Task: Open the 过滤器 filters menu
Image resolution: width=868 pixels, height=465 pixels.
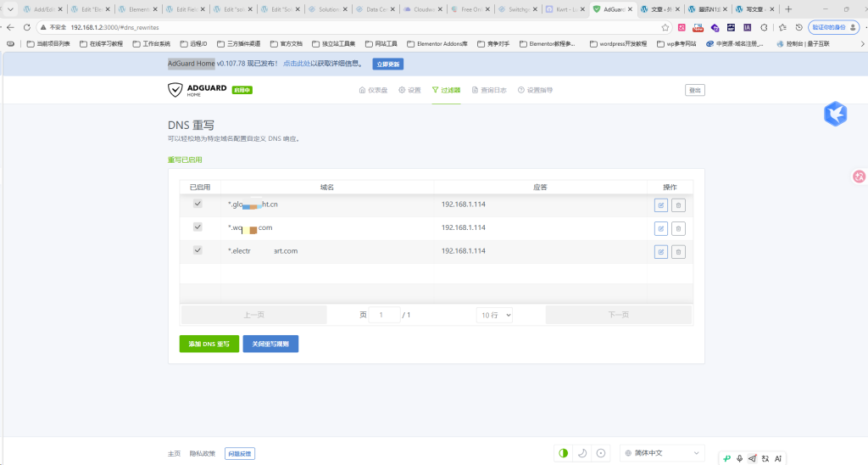Action: [446, 90]
